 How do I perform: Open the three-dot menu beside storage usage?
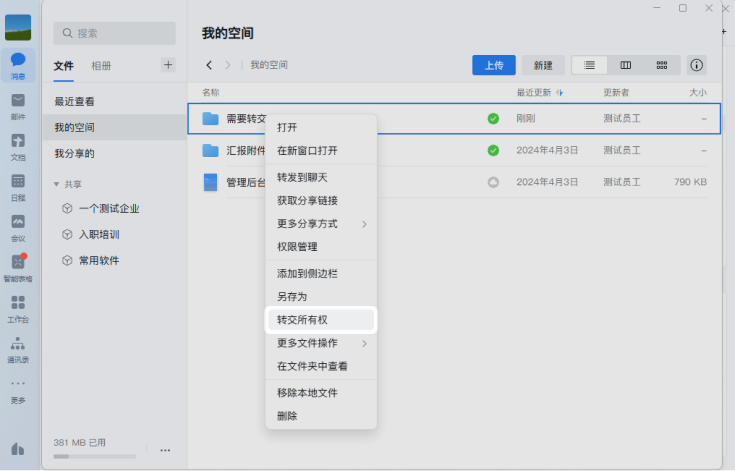(165, 450)
